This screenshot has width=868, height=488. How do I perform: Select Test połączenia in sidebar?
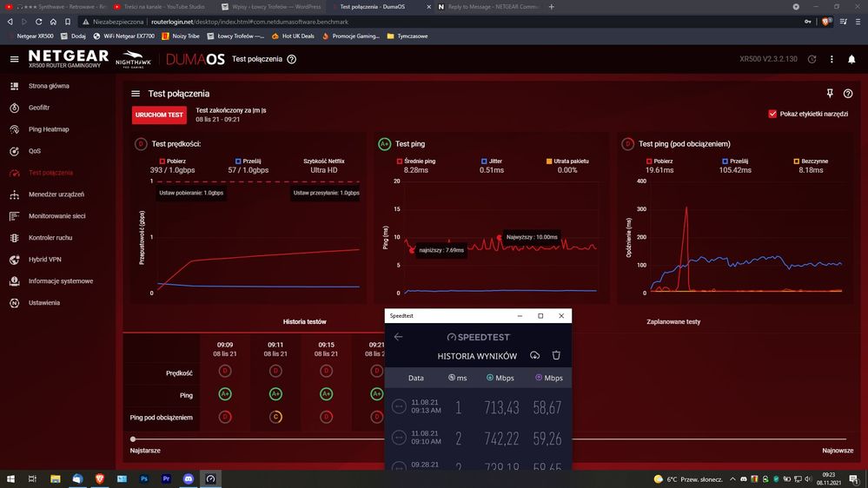[x=50, y=173]
